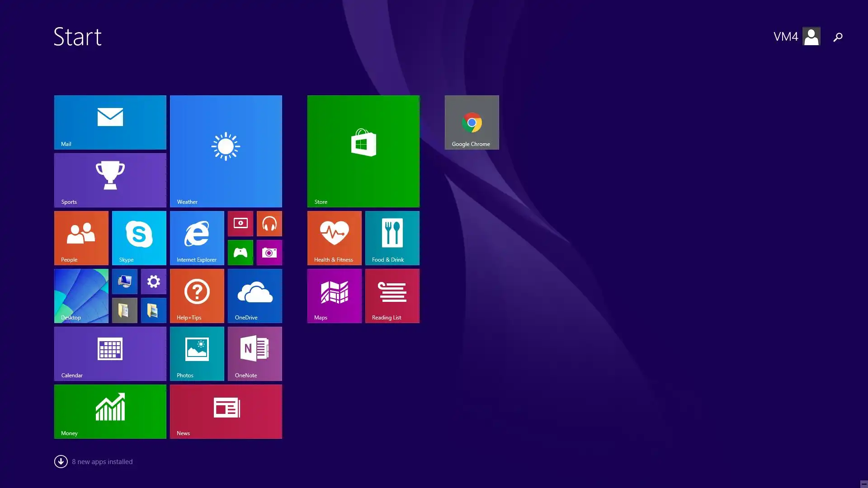Viewport: 868px width, 488px height.
Task: Open Internet Explorer tile
Action: (197, 238)
